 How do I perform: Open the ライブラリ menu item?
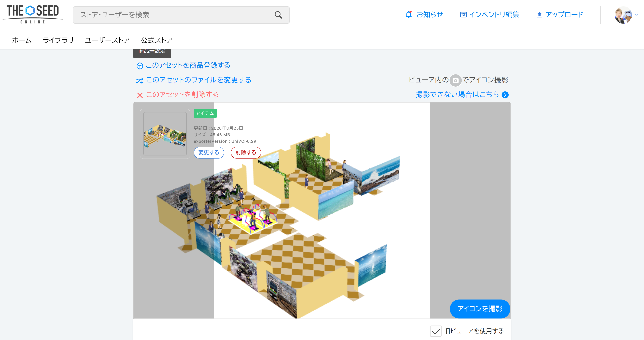click(58, 40)
